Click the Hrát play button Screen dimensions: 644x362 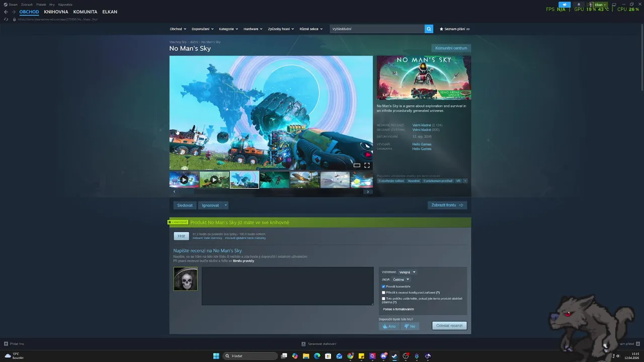point(181,236)
